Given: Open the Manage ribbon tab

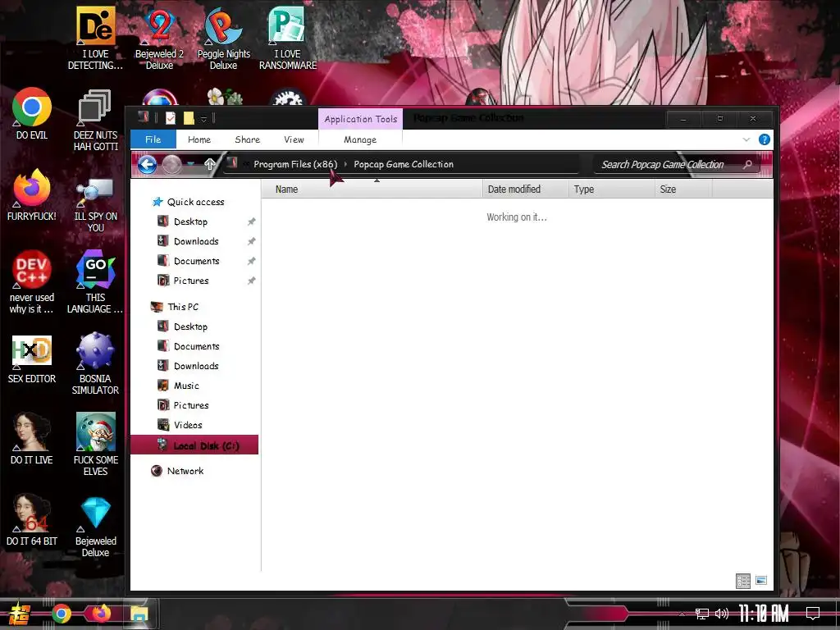Looking at the screenshot, I should (x=360, y=139).
